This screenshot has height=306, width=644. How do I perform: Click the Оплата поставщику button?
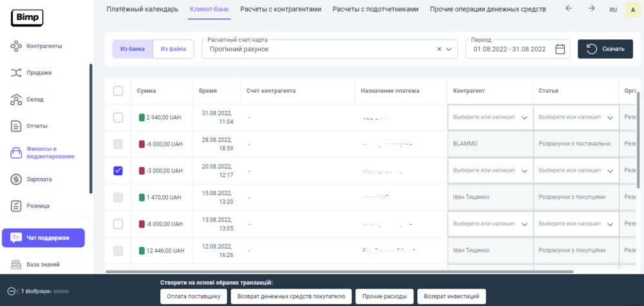click(194, 296)
